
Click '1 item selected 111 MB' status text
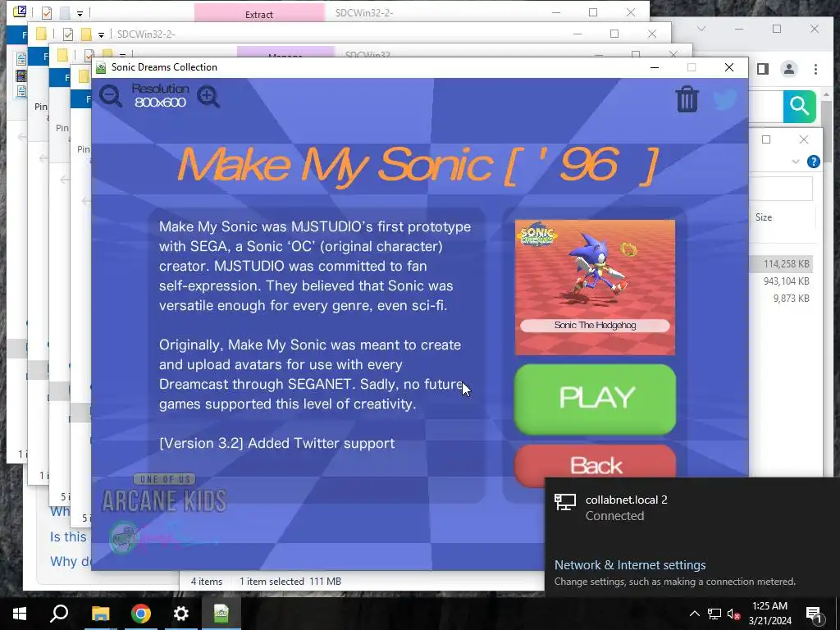(290, 582)
